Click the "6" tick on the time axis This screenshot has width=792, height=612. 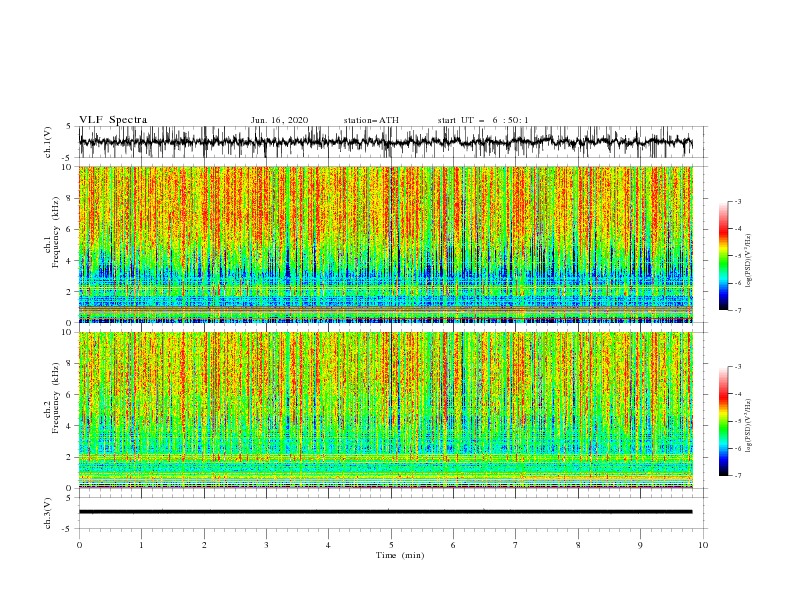click(x=453, y=545)
